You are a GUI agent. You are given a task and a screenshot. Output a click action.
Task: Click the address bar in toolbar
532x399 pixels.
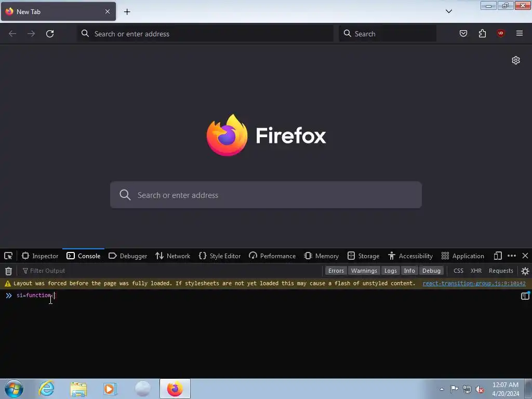205,34
